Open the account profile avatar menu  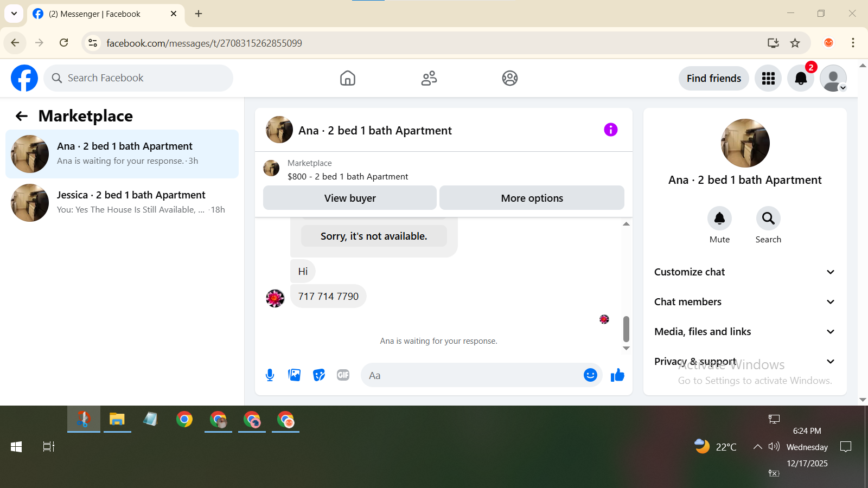pos(833,78)
